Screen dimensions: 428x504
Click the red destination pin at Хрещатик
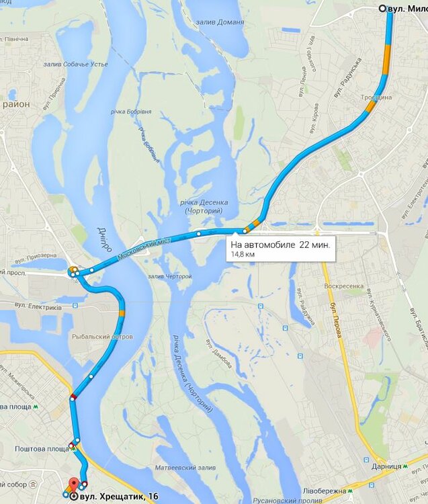(74, 485)
